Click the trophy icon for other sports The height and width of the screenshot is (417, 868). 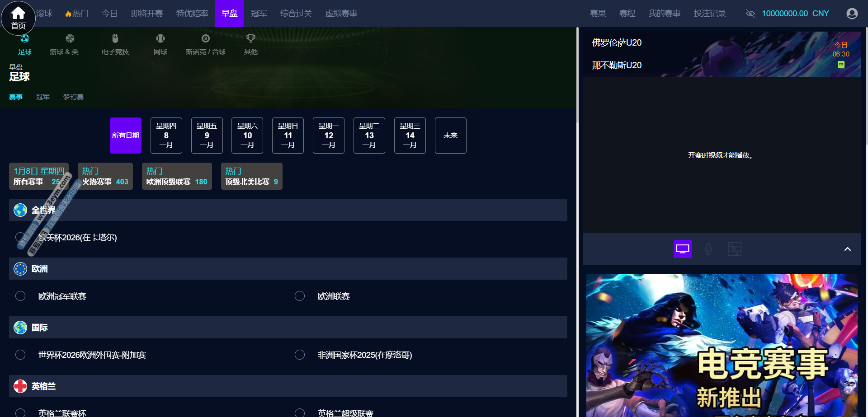pos(250,39)
